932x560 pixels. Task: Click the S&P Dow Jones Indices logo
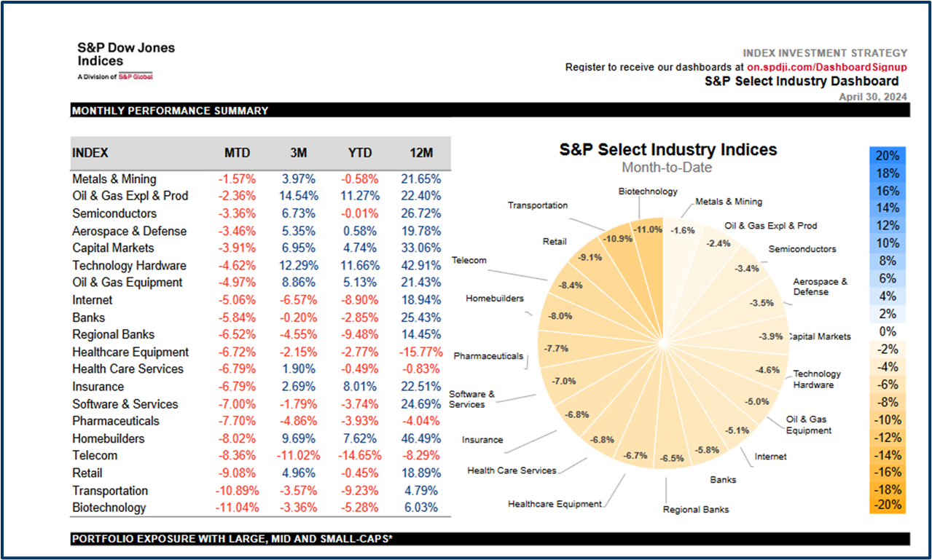(125, 60)
